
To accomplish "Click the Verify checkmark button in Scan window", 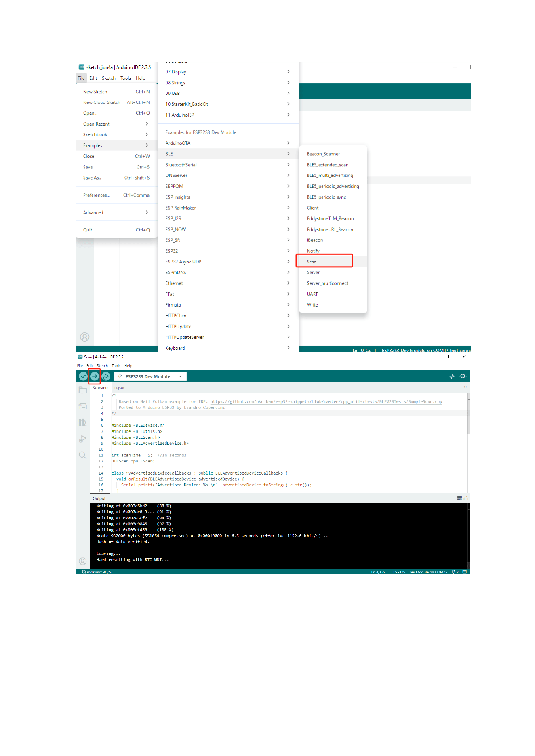I will click(x=83, y=376).
